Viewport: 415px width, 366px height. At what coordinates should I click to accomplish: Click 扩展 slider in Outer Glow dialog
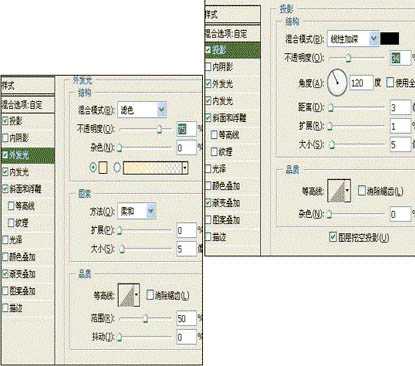145,230
